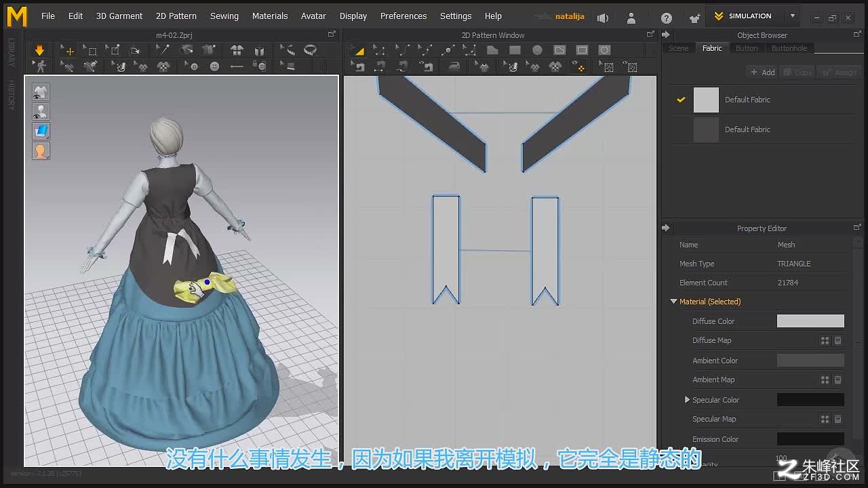The image size is (868, 488).
Task: Open the dropdown arrow next to SIMULATION
Action: [x=792, y=16]
